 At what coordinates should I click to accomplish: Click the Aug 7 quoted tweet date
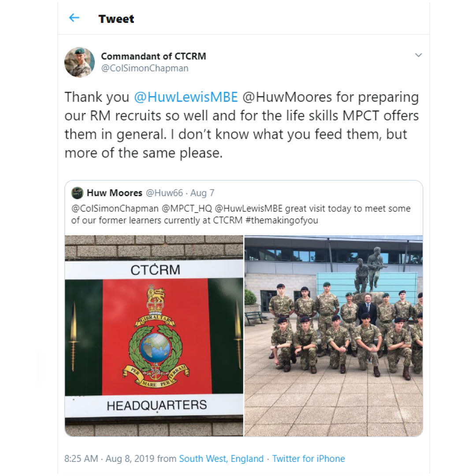click(x=202, y=193)
